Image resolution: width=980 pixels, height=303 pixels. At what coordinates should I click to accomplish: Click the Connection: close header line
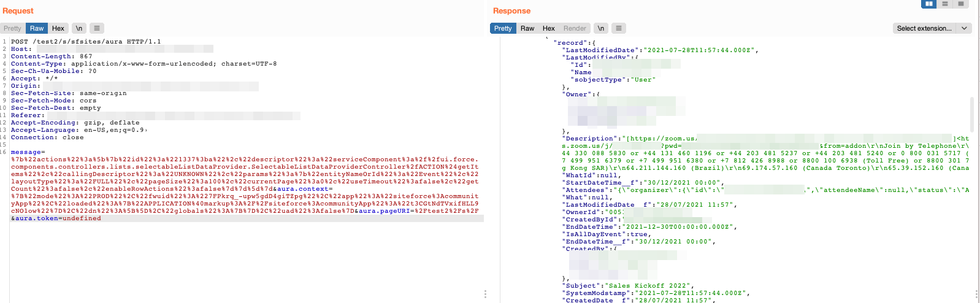pyautogui.click(x=47, y=137)
